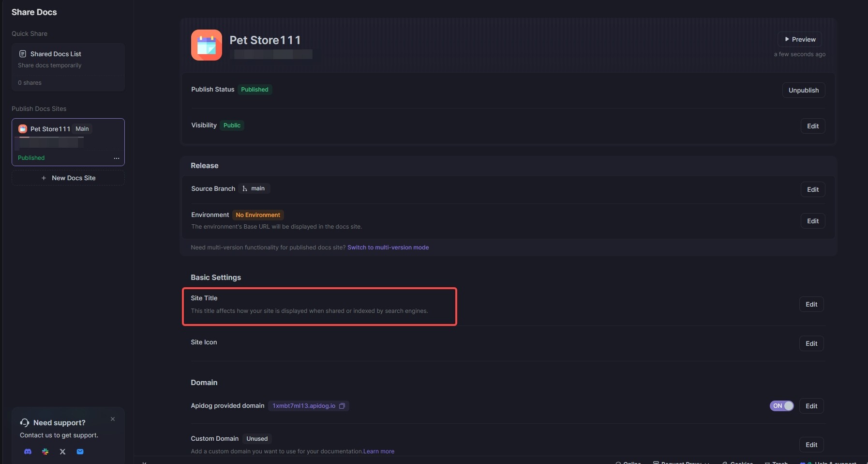Edit the Site Title setting
The width and height of the screenshot is (868, 464).
click(x=811, y=304)
